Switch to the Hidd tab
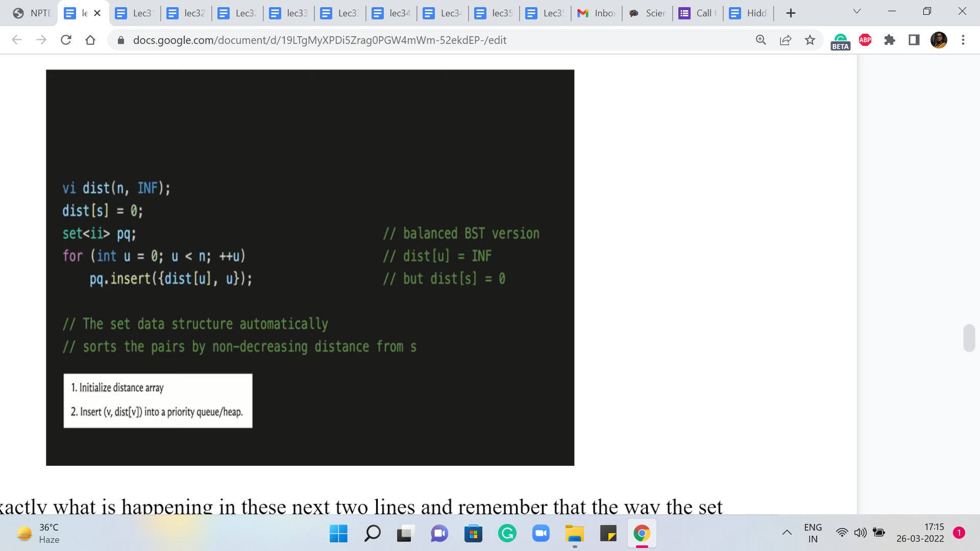 click(x=748, y=13)
